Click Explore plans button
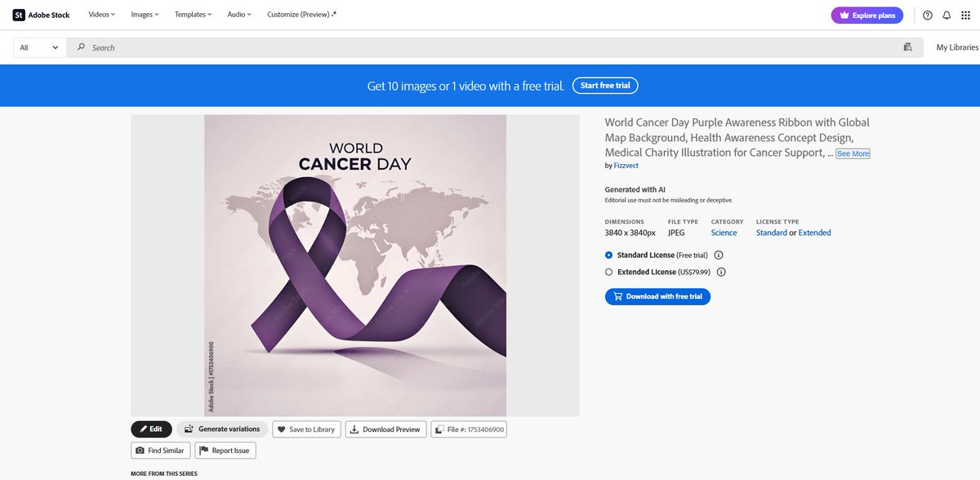 (867, 15)
